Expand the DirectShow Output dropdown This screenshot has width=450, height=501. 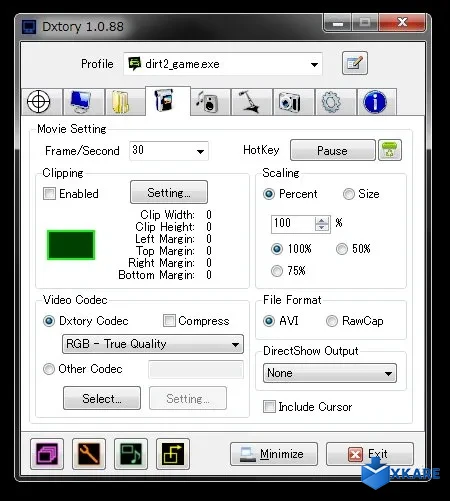(x=330, y=373)
